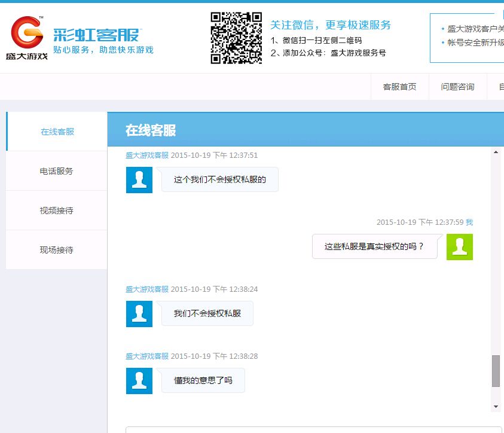Open 现场接待 in the sidebar

(57, 250)
